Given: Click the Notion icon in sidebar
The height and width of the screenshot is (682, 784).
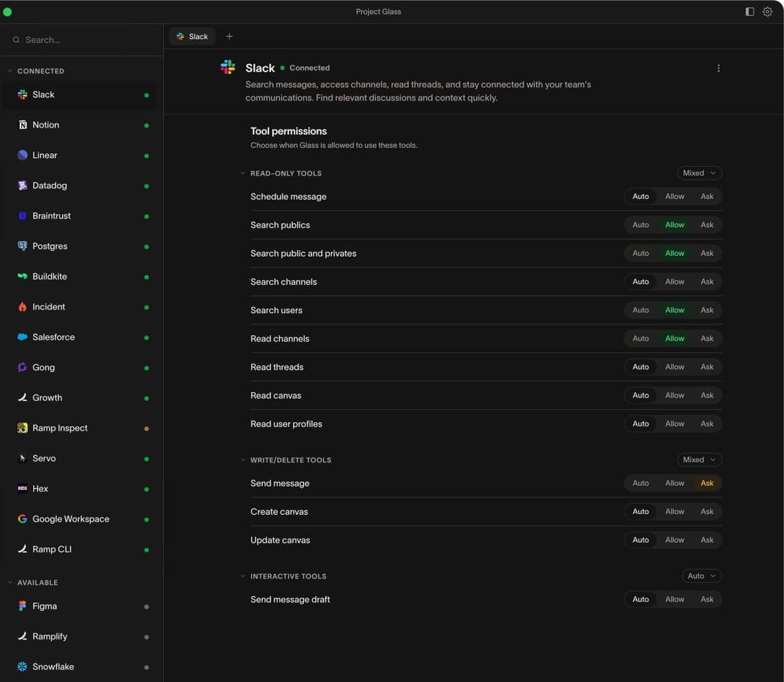Looking at the screenshot, I should [x=23, y=125].
